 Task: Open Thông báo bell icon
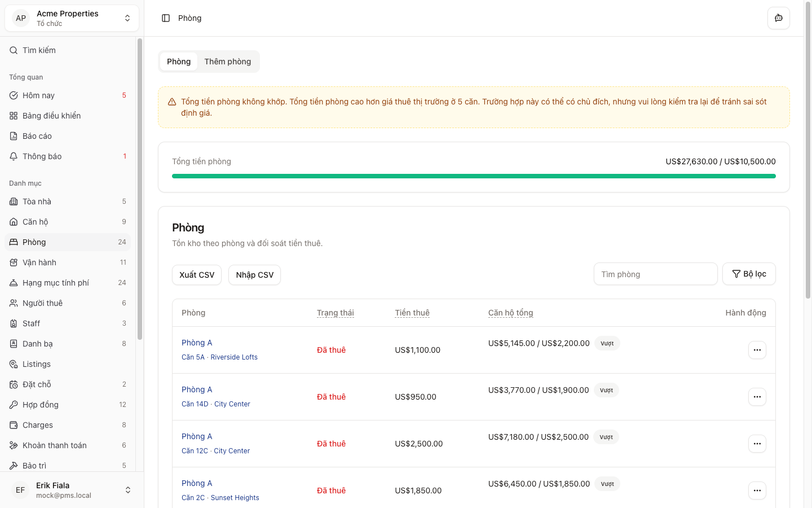(14, 156)
